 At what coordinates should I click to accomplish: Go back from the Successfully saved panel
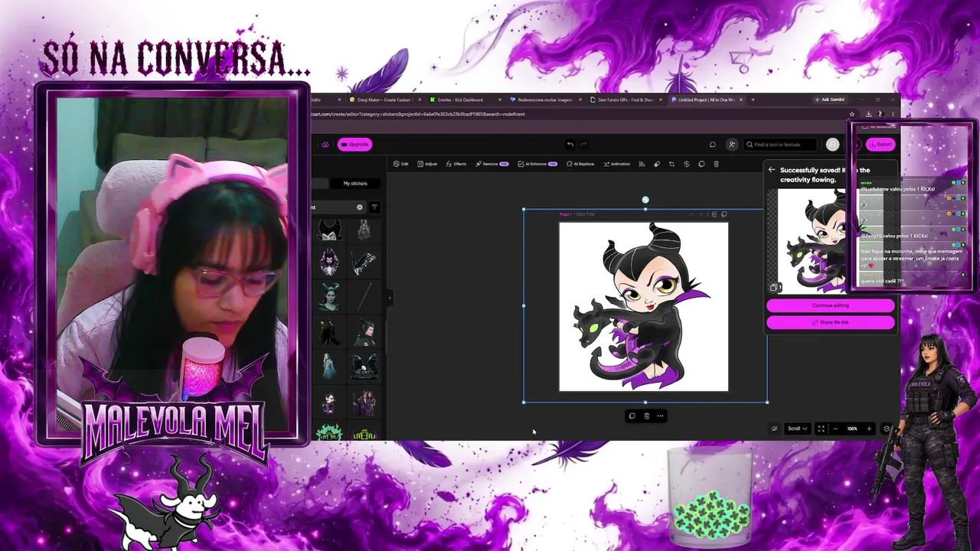point(772,170)
